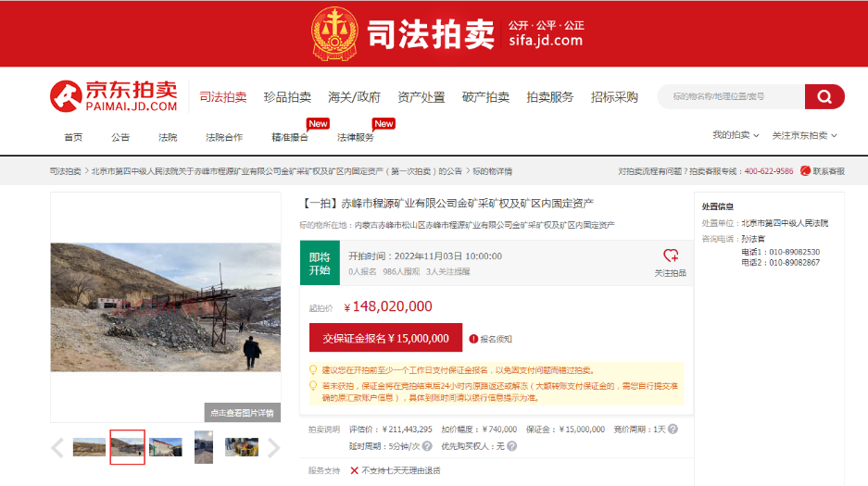868x486 pixels.
Task: Click the JD Paimai logo
Action: click(114, 96)
